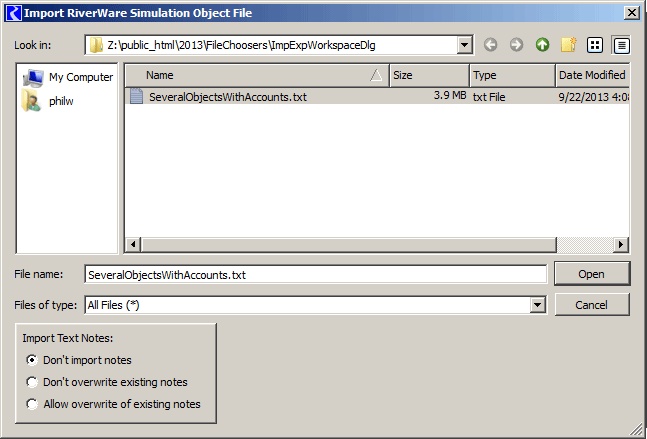
Task: Click folder icon in Look in box
Action: coord(96,45)
